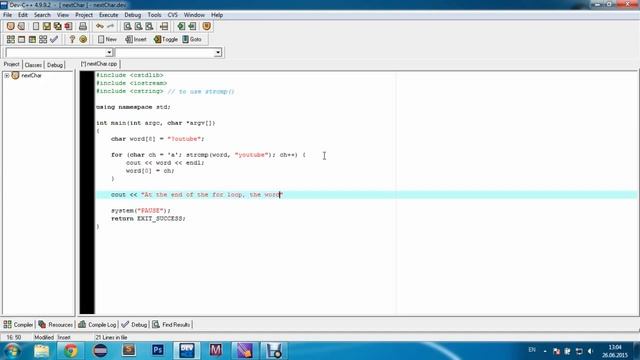This screenshot has height=360, width=640.
Task: Start debugging with the checkmark Debug icon
Action: click(54, 39)
